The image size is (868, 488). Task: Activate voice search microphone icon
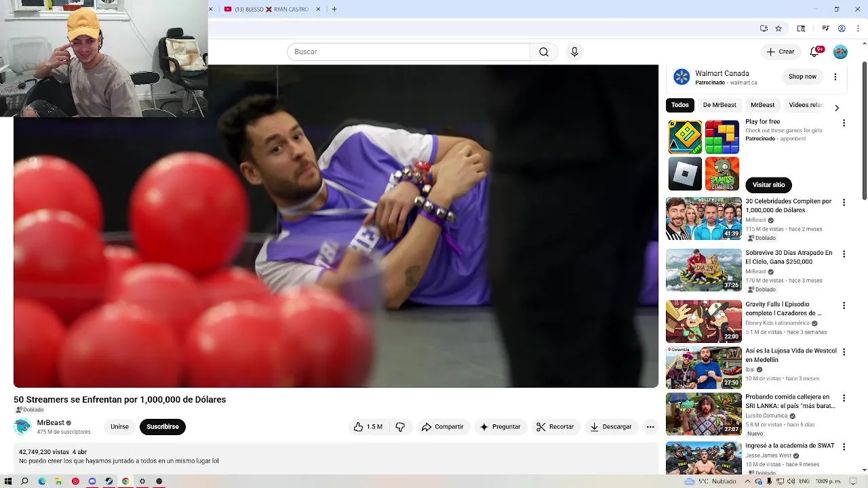pyautogui.click(x=574, y=52)
